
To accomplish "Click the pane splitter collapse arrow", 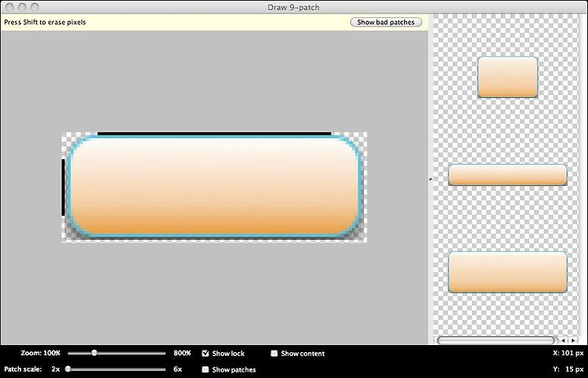I will coord(430,180).
